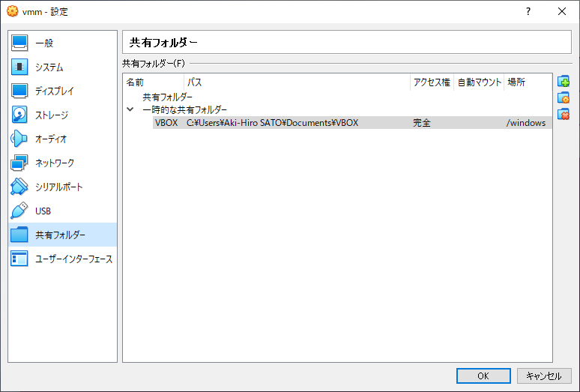Remove the selected shared folder icon
The height and width of the screenshot is (392, 580).
point(564,114)
